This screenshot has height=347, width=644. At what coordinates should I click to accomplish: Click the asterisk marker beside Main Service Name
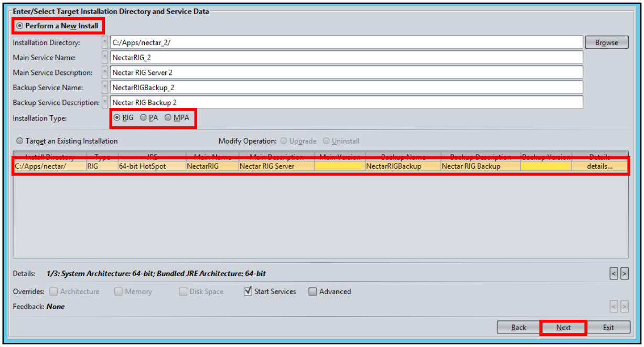[x=105, y=58]
